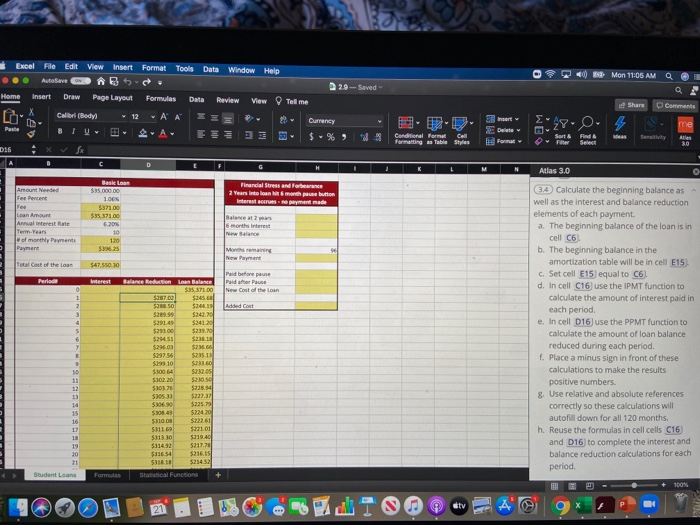Open the Tools menu in menu bar
The image size is (700, 525).
[184, 69]
